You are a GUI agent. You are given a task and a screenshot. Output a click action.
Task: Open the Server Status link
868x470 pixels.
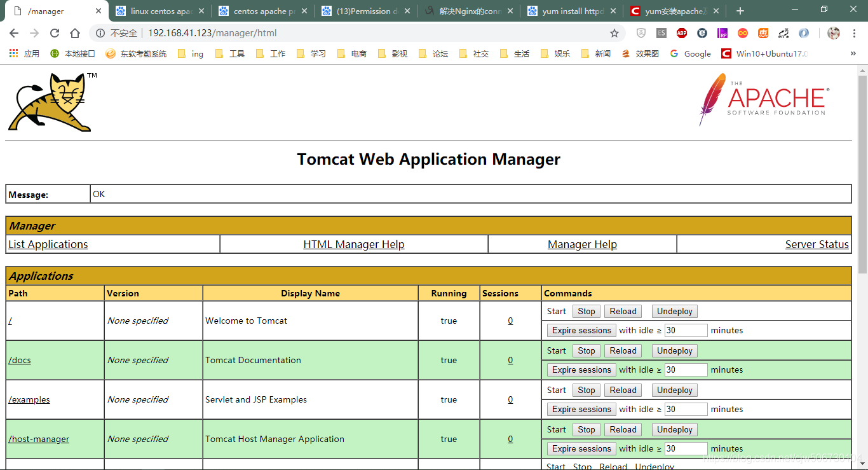pos(817,244)
